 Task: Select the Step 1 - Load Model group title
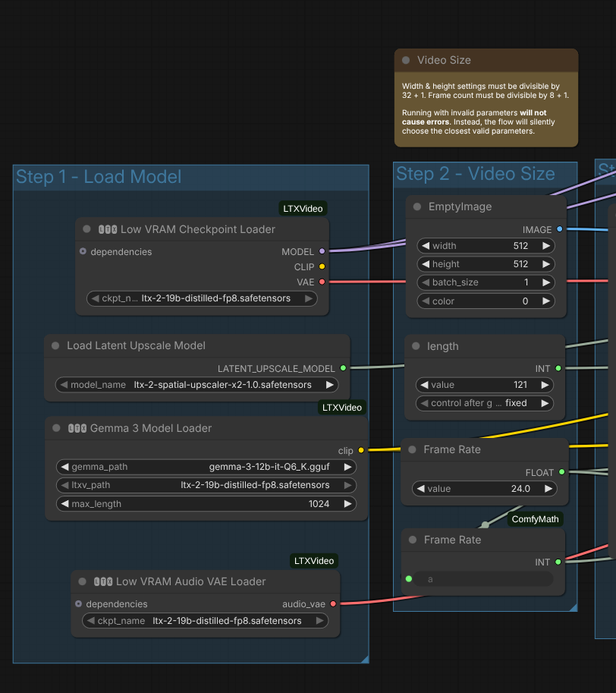99,177
